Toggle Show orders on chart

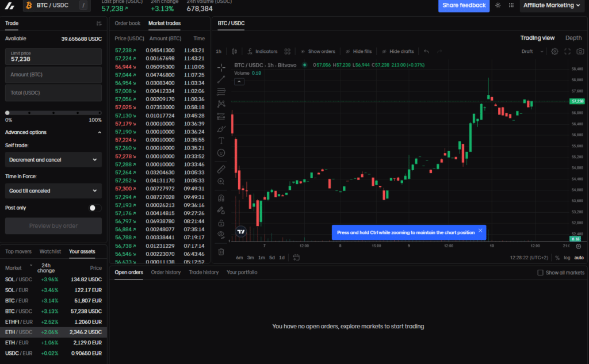click(x=318, y=51)
